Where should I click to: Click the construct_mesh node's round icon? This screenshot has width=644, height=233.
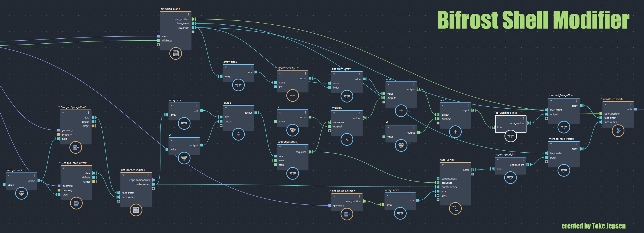pyautogui.click(x=618, y=131)
